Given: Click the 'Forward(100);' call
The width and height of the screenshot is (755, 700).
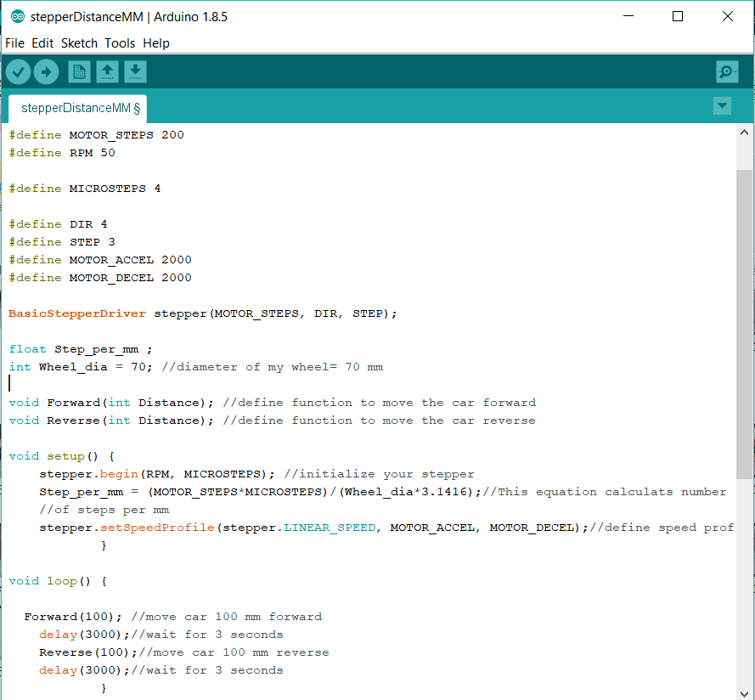Looking at the screenshot, I should point(73,617).
